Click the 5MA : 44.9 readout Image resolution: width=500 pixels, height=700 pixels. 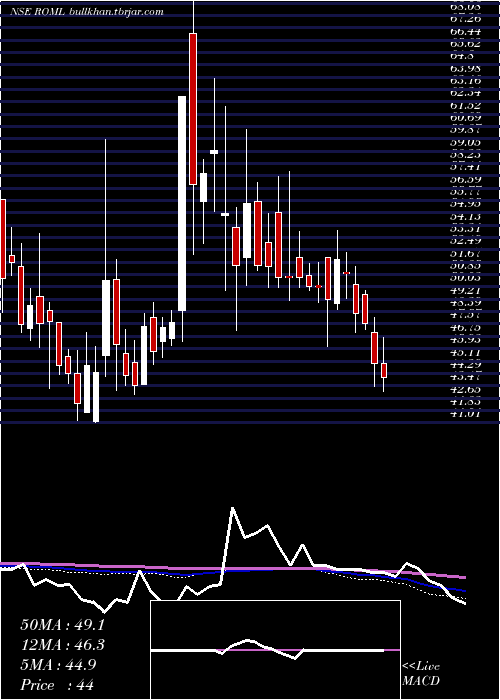coord(58,665)
